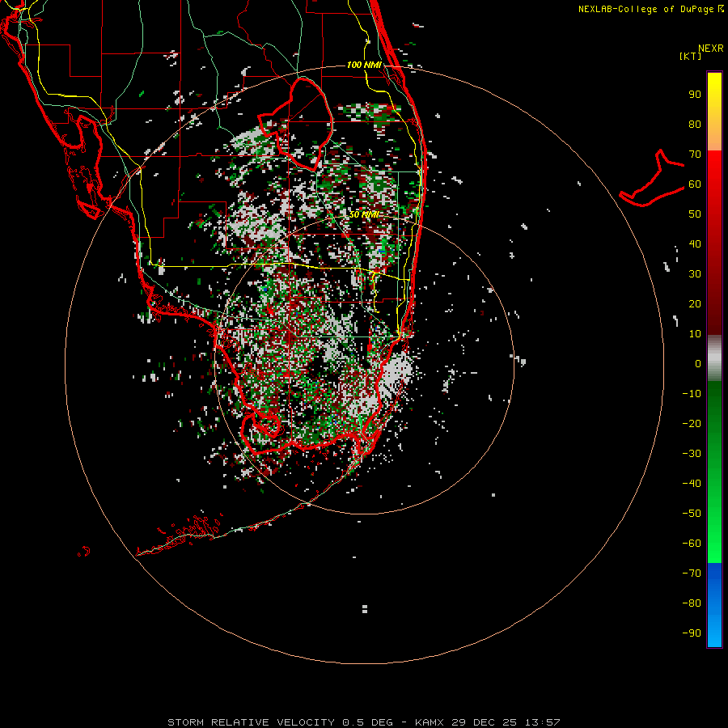This screenshot has height=728, width=728.
Task: Click the 10 value on the velocity scale
Action: pyautogui.click(x=695, y=334)
